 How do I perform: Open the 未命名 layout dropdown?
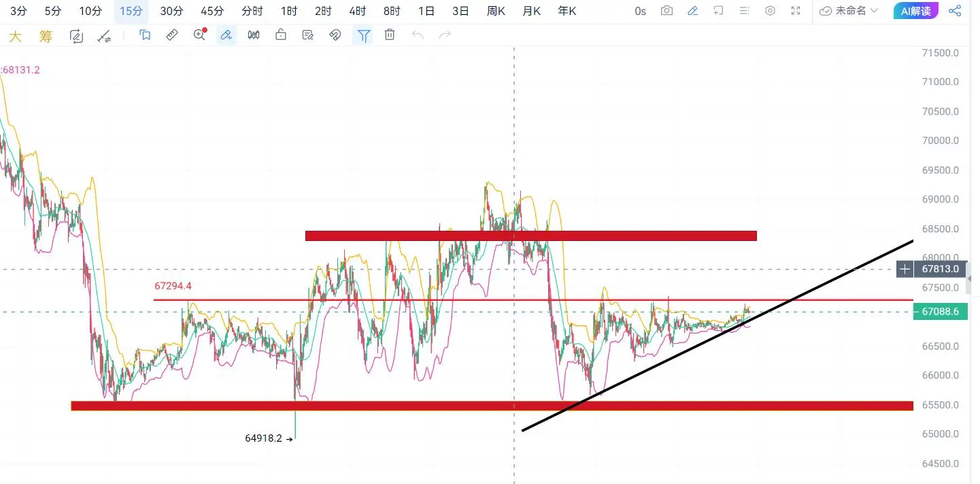click(849, 11)
